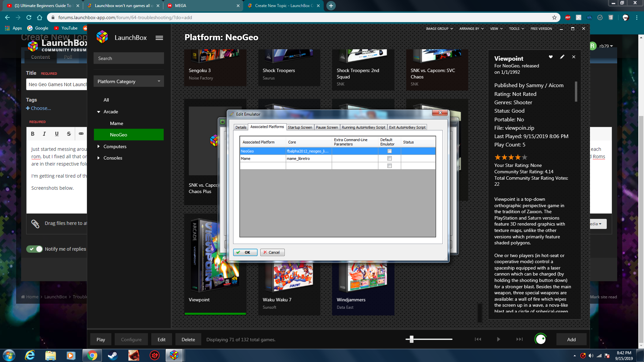The image size is (644, 362).
Task: Click the Free Version menu item
Action: pyautogui.click(x=541, y=29)
